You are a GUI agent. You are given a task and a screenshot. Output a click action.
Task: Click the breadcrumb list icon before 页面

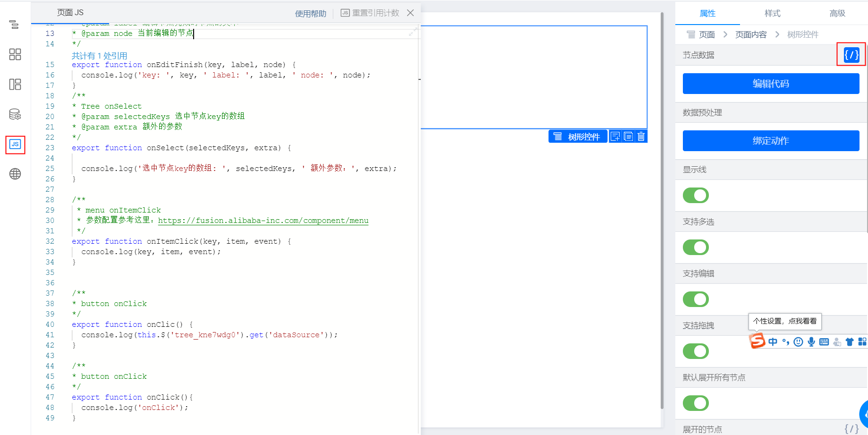[690, 34]
